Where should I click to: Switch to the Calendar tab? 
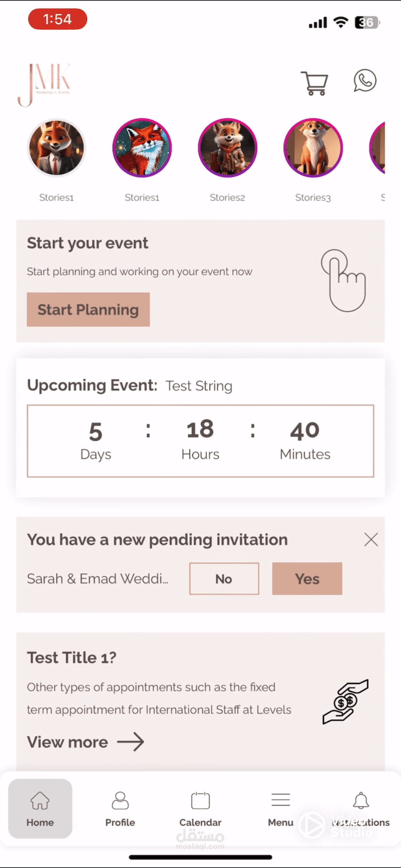tap(200, 808)
